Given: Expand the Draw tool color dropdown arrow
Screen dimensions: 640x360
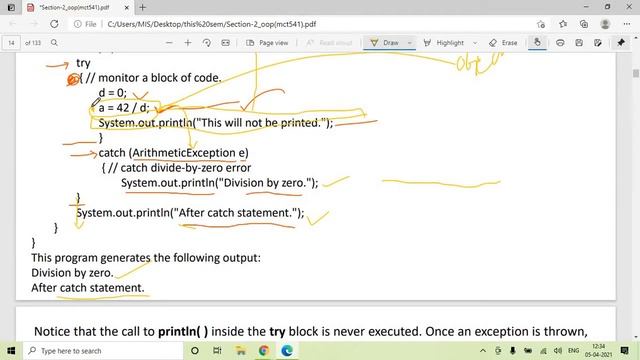Looking at the screenshot, I should click(x=409, y=42).
